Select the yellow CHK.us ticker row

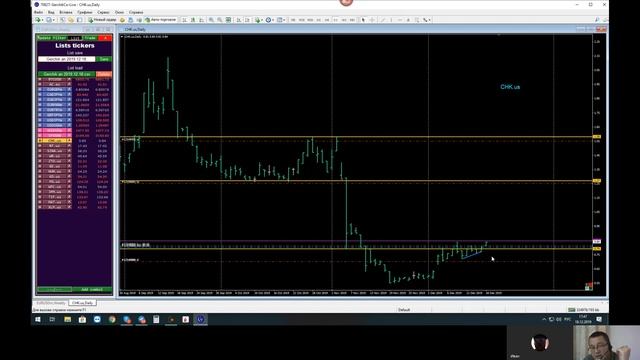coord(55,140)
